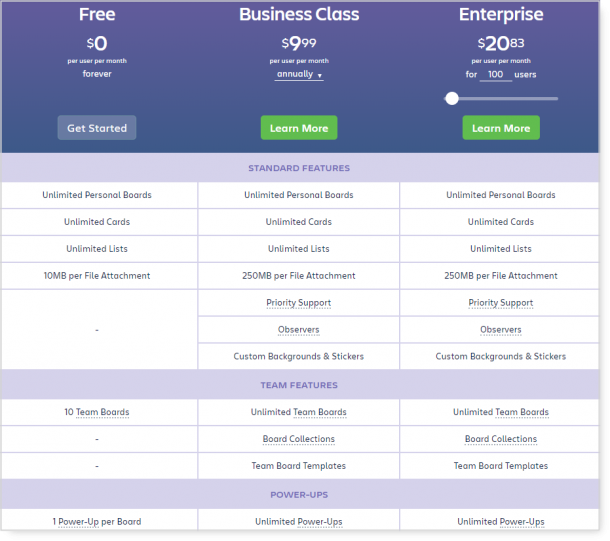Image resolution: width=610 pixels, height=541 pixels.
Task: Click the Enterprise plan heading
Action: coord(501,15)
